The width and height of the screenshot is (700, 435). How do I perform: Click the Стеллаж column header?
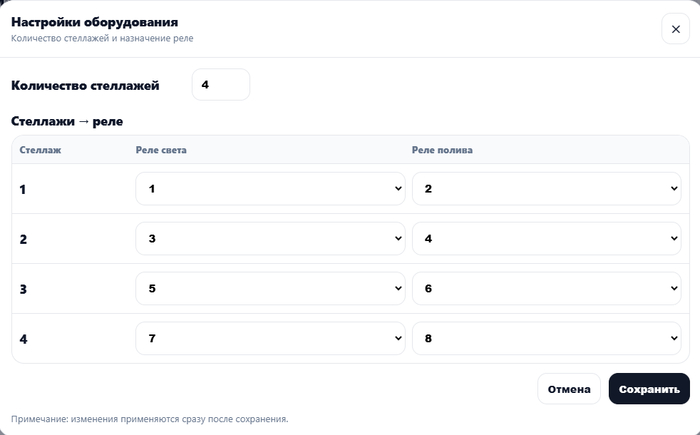click(41, 150)
